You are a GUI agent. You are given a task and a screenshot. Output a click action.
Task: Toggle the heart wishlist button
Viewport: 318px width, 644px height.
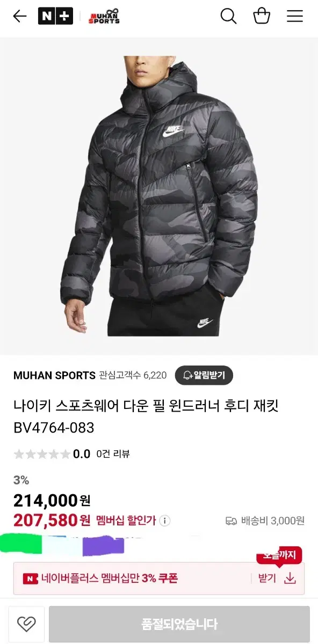(26, 624)
